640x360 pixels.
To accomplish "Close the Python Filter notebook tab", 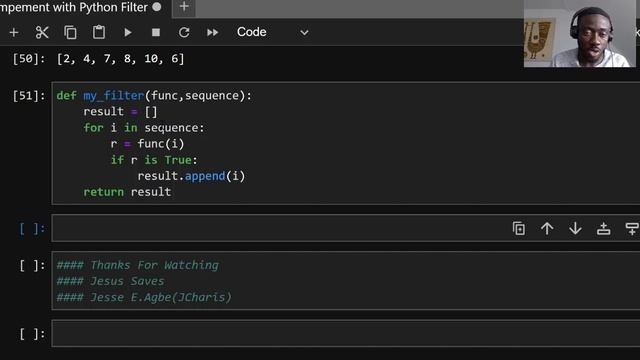I will pyautogui.click(x=157, y=7).
